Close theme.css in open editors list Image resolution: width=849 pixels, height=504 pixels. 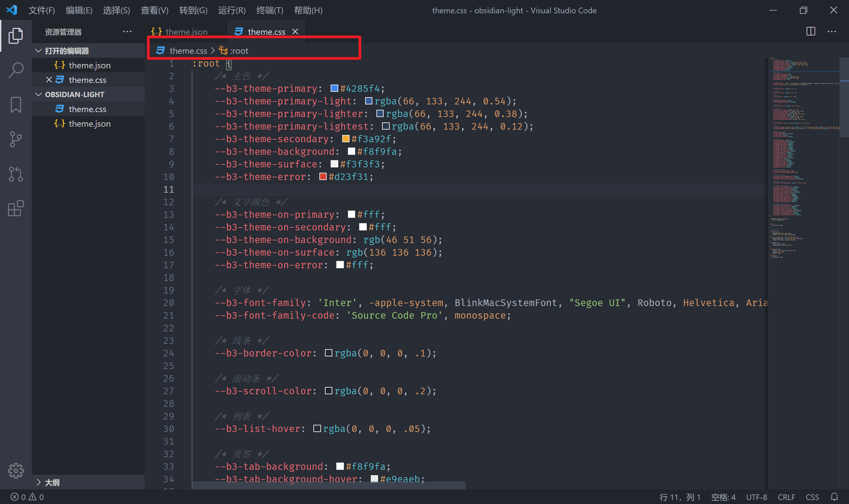pyautogui.click(x=49, y=80)
